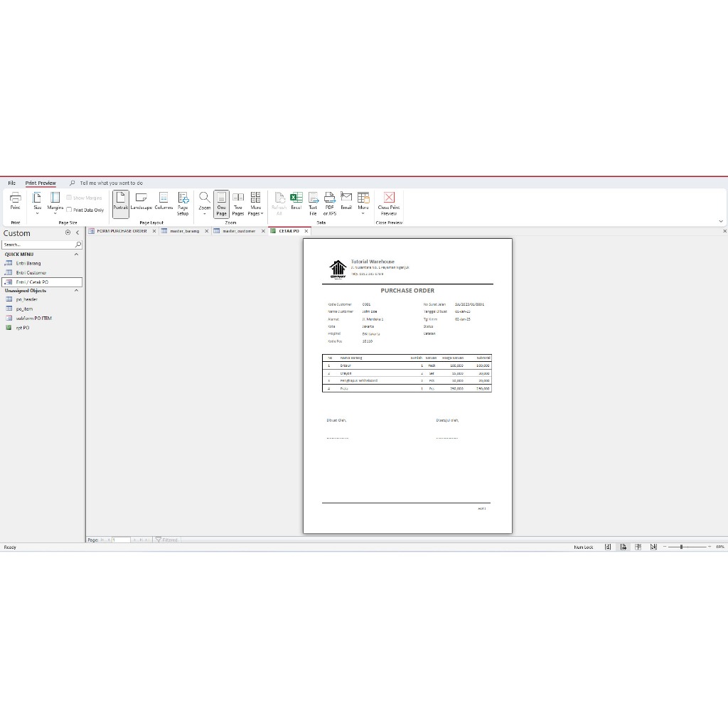Switch to Design View in status bar
Viewport: 728px width, 728px height.
(654, 547)
